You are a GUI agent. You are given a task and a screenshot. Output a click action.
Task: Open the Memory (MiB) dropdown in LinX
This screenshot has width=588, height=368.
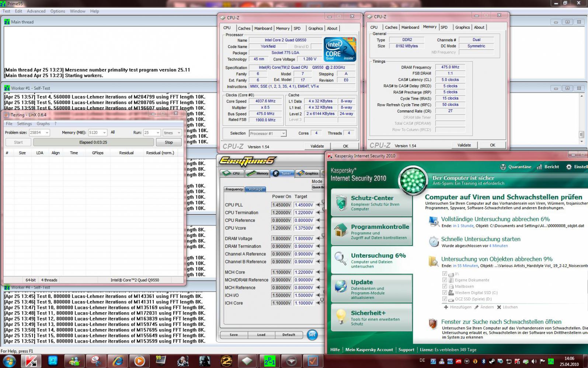[104, 133]
